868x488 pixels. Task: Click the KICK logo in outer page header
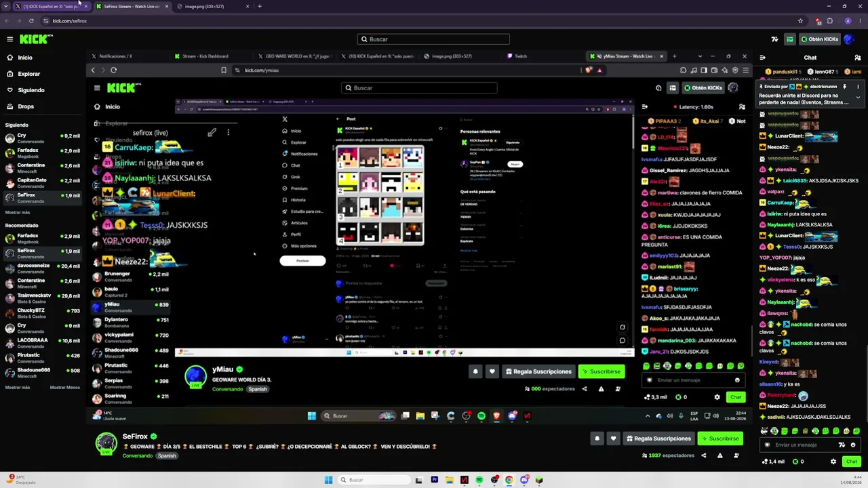pyautogui.click(x=35, y=39)
